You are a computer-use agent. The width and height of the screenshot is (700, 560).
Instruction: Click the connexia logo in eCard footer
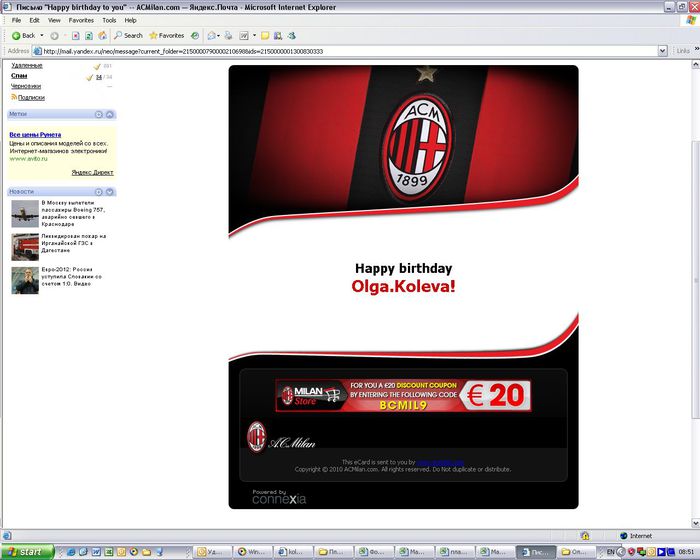279,497
